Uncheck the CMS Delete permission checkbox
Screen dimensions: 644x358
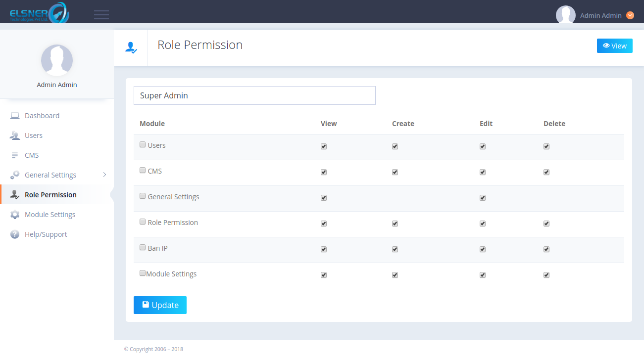click(x=546, y=172)
